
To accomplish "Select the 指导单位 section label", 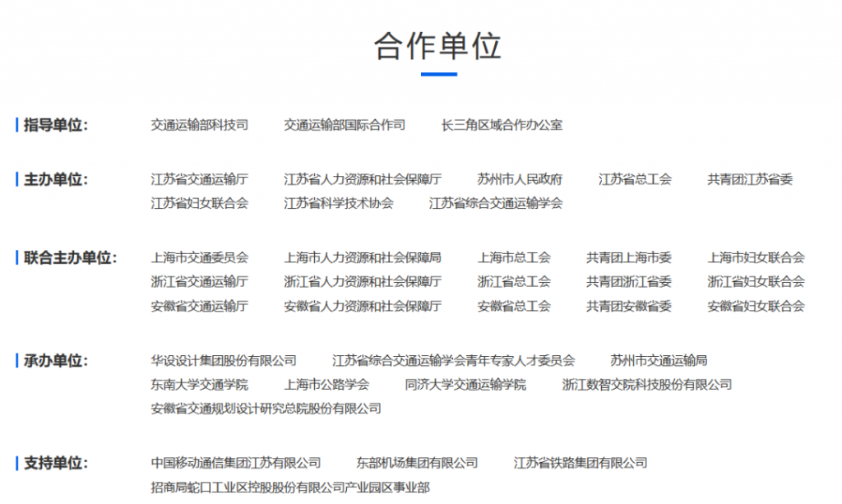I will [x=56, y=125].
